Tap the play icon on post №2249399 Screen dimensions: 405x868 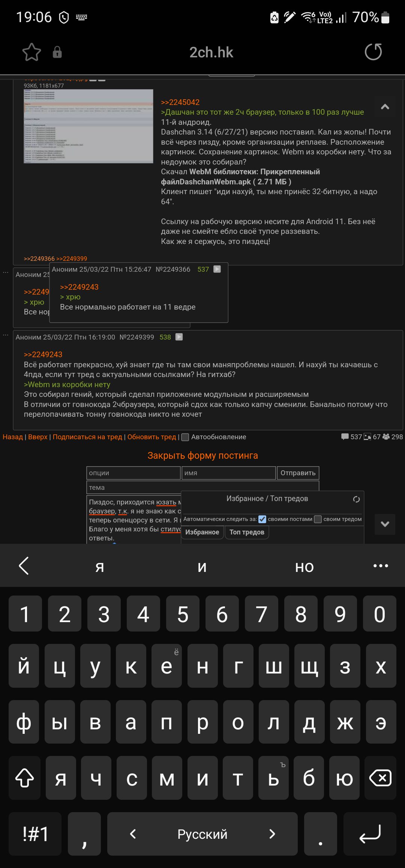tap(179, 337)
